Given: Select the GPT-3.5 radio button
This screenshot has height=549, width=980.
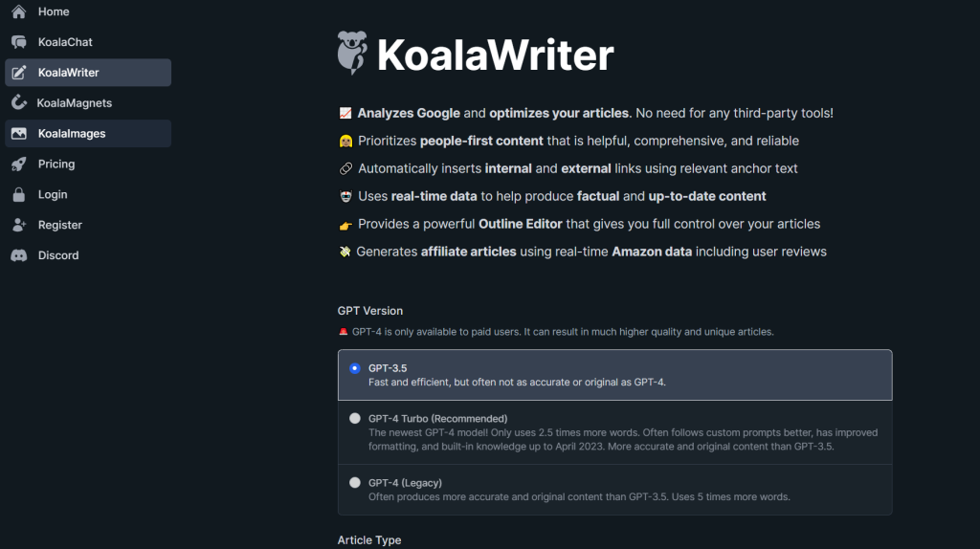Looking at the screenshot, I should pos(355,368).
